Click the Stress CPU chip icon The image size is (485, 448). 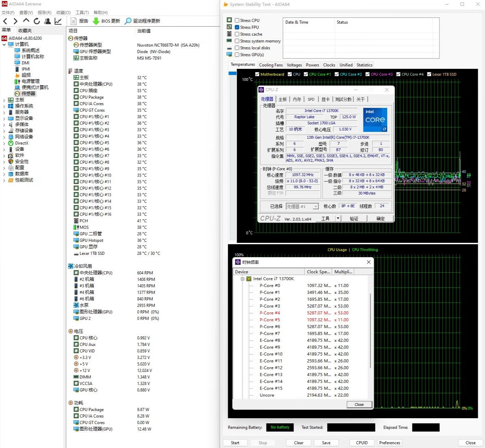click(x=229, y=20)
